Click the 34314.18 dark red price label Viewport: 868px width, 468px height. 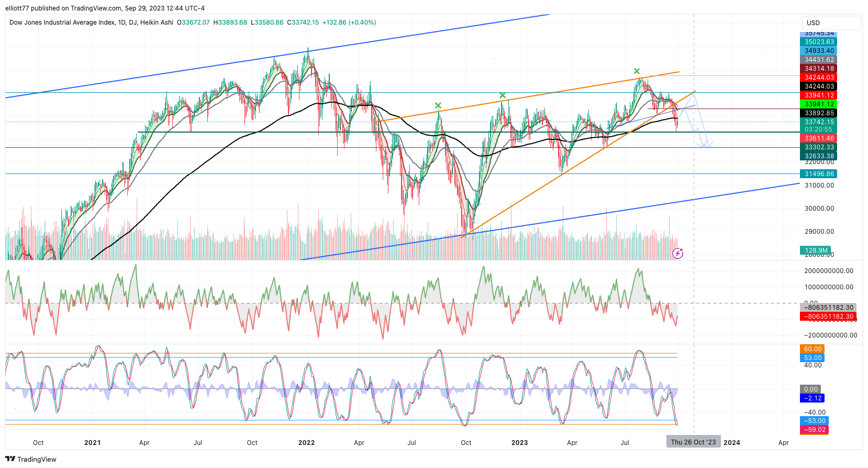click(x=819, y=69)
